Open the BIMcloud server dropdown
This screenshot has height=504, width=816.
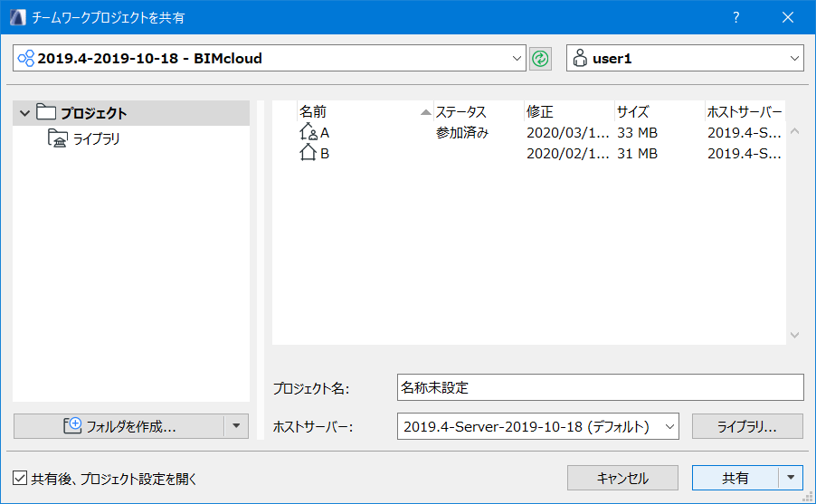[517, 58]
